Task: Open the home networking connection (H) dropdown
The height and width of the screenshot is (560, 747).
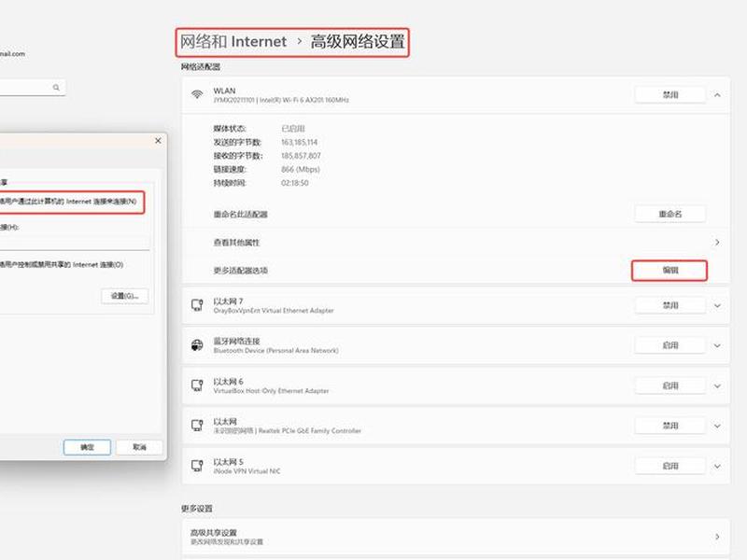Action: [75, 243]
